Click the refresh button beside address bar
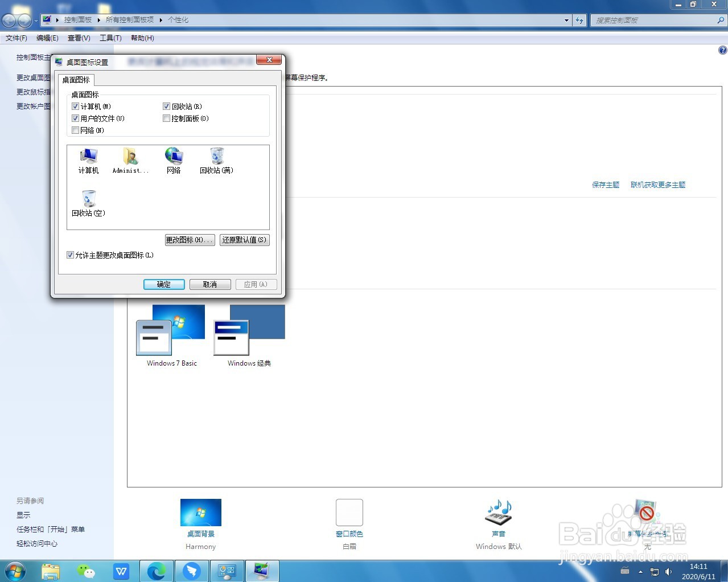 (579, 20)
